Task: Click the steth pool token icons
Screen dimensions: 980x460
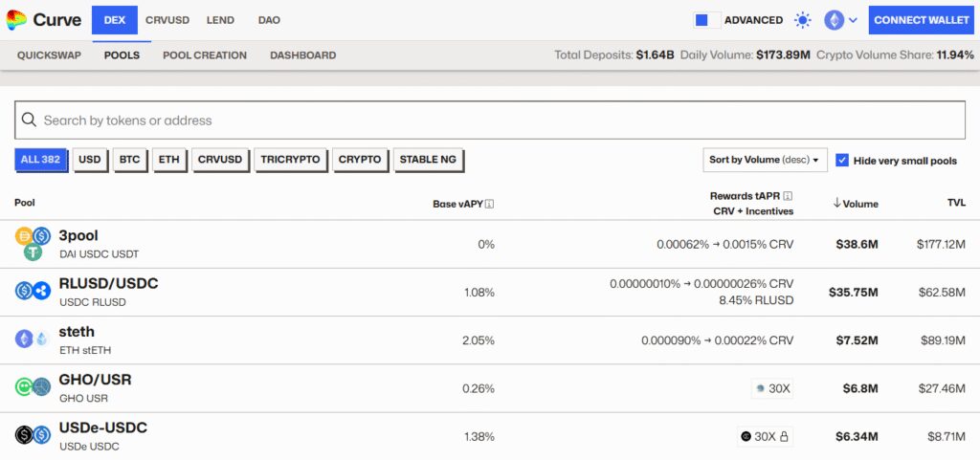Action: 33,339
